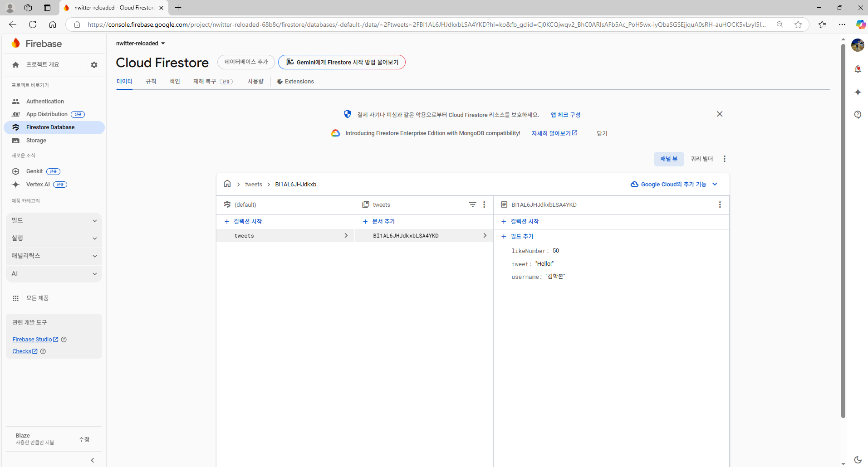Click the browser address bar
The image size is (868, 467).
click(427, 24)
